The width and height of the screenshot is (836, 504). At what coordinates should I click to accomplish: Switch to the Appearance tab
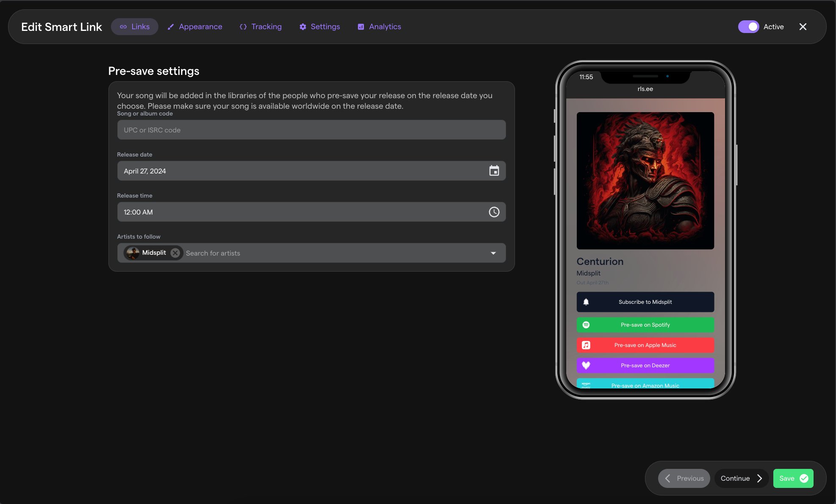pos(195,27)
